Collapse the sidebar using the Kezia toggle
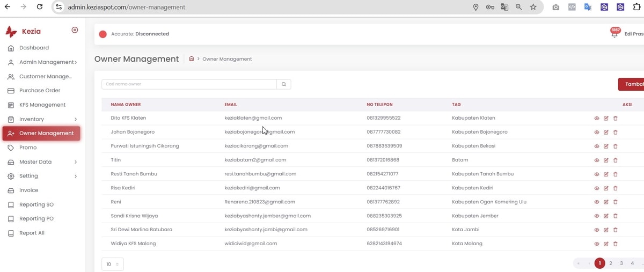The height and width of the screenshot is (272, 644). pyautogui.click(x=75, y=30)
